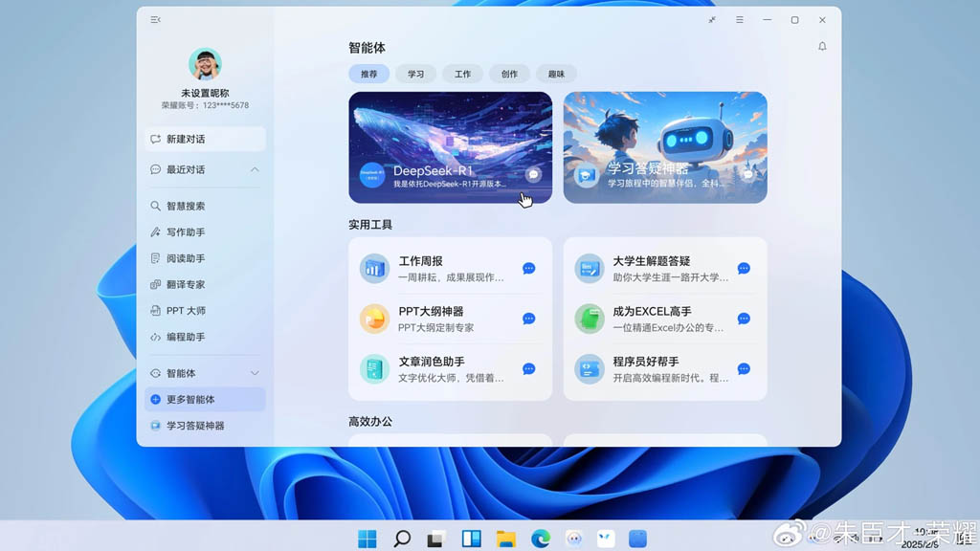This screenshot has width=980, height=551.
Task: Click the 荣耀账号 text under the nickname
Action: 205,105
